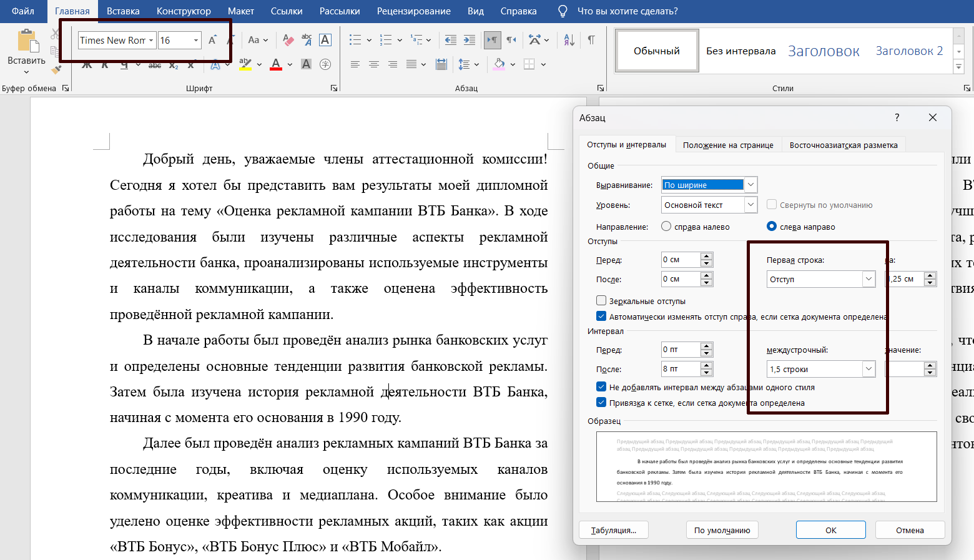Screen dimensions: 974x560
Task: Open Asian Layout options
Action: pos(534,40)
